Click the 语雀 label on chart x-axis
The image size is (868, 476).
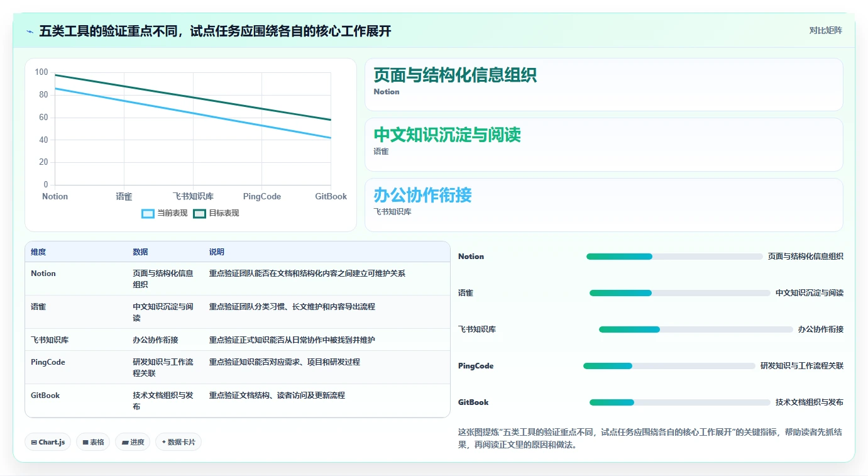pos(124,196)
